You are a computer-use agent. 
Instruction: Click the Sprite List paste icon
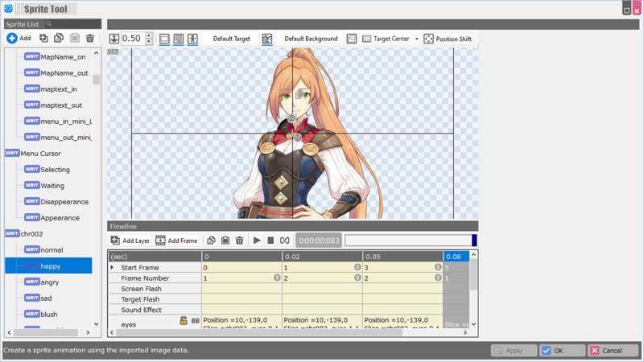pyautogui.click(x=74, y=38)
